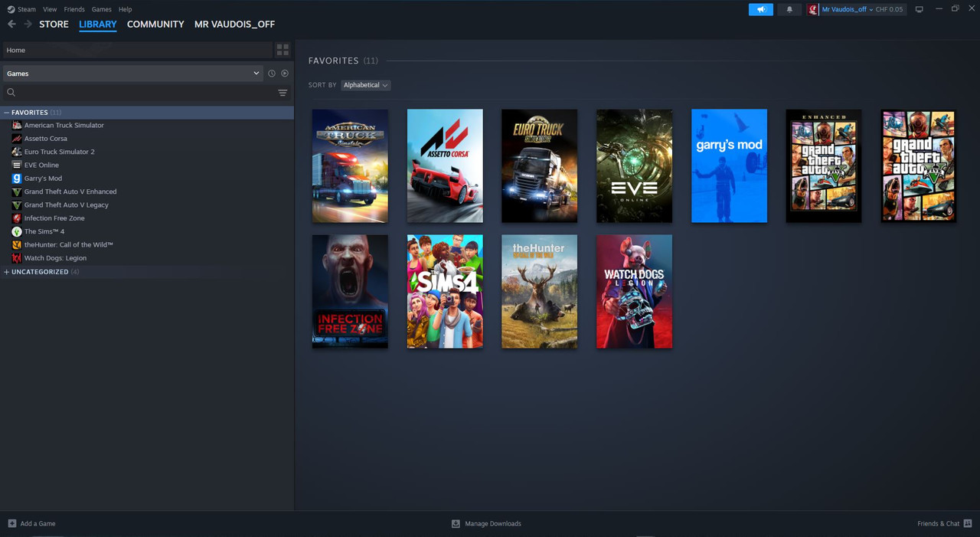Open the Grand Theft Auto V Legacy cover

pos(919,166)
